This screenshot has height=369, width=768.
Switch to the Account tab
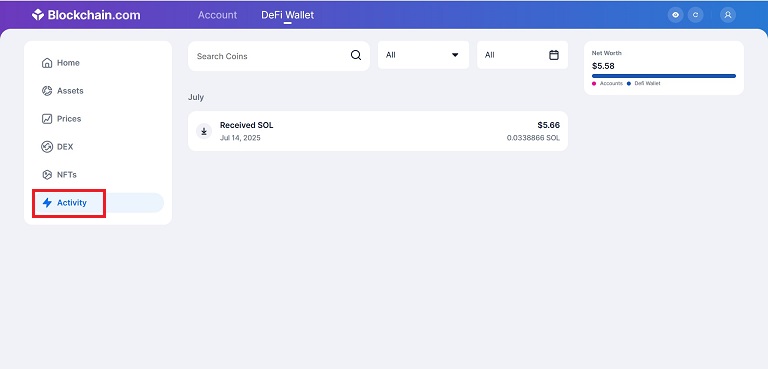[x=217, y=15]
